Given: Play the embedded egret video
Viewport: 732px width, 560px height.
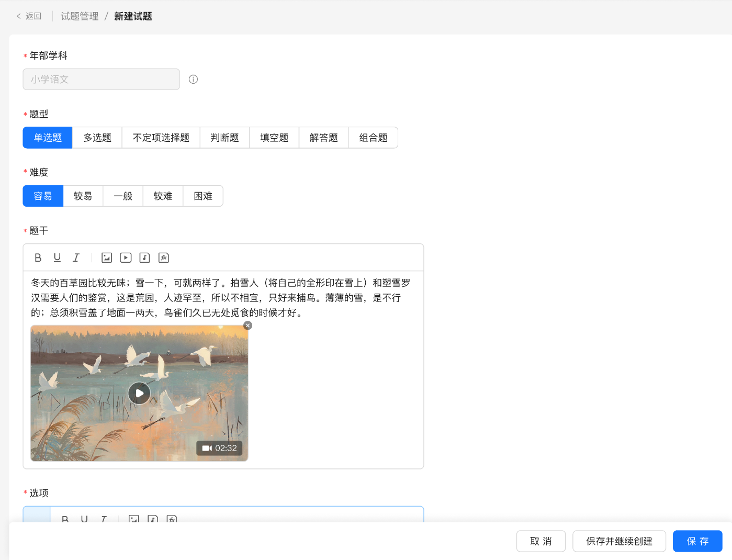Looking at the screenshot, I should pyautogui.click(x=139, y=393).
